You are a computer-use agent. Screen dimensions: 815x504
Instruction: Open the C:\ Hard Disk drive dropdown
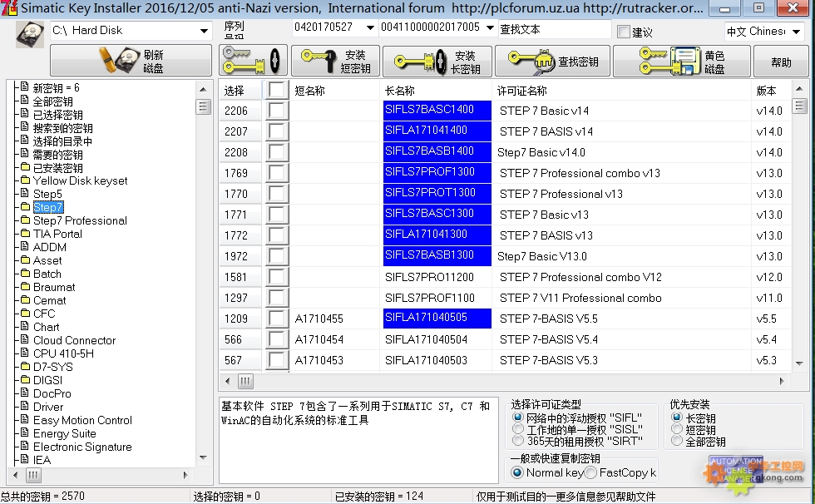point(204,31)
